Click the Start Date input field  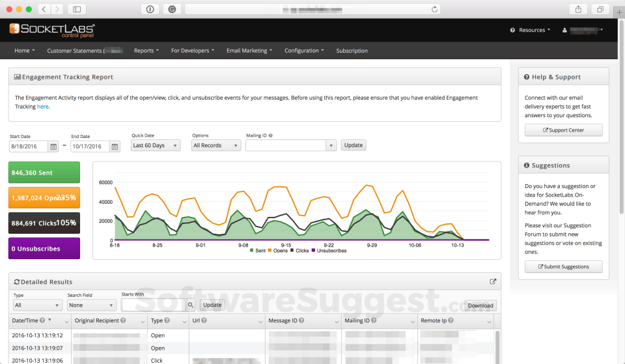click(29, 147)
